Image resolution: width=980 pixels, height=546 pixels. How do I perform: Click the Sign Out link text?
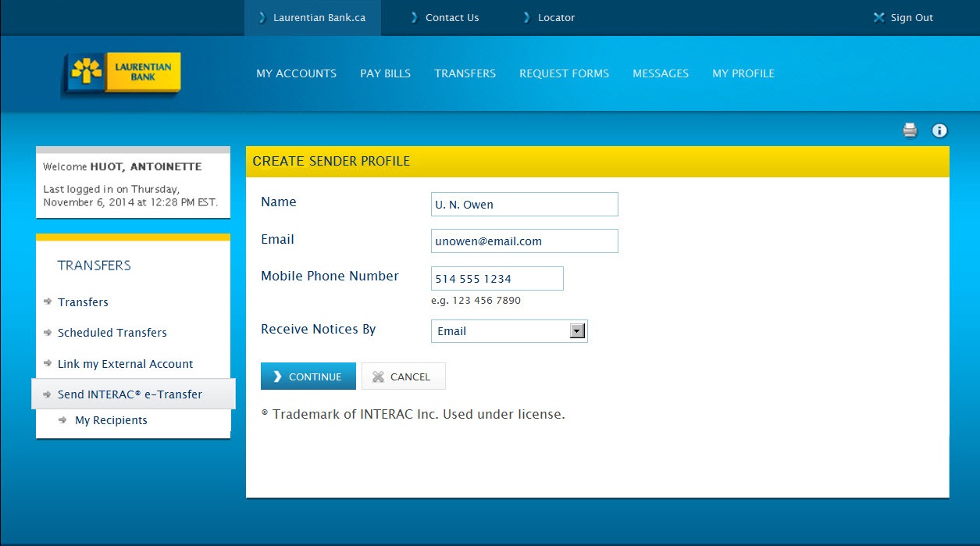coord(912,17)
